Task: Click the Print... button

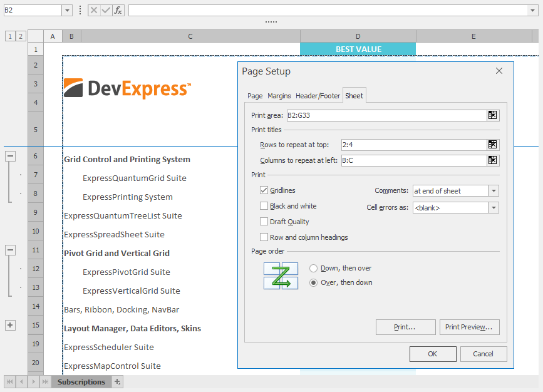Action: pos(405,328)
